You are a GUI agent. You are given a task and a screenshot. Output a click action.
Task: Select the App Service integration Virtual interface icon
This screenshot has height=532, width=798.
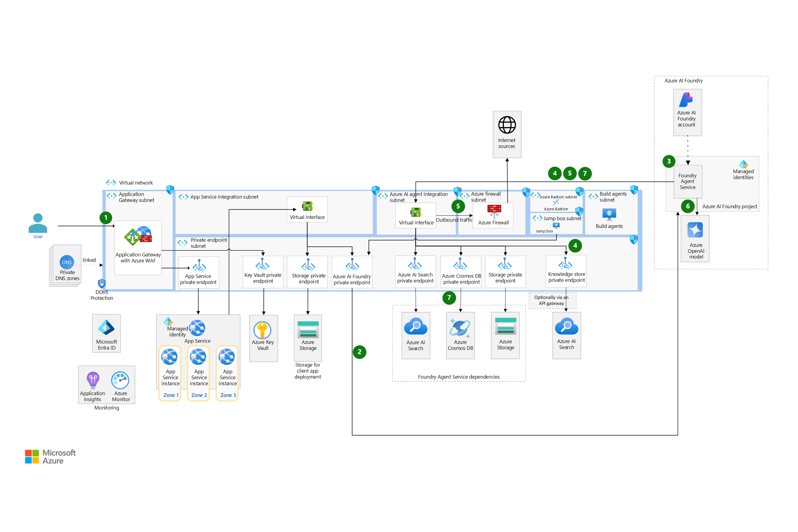tap(307, 206)
